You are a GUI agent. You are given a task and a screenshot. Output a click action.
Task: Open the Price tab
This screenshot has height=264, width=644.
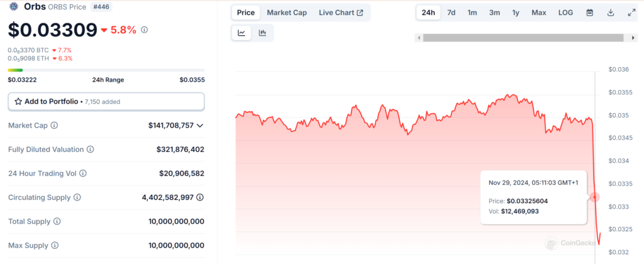click(246, 13)
